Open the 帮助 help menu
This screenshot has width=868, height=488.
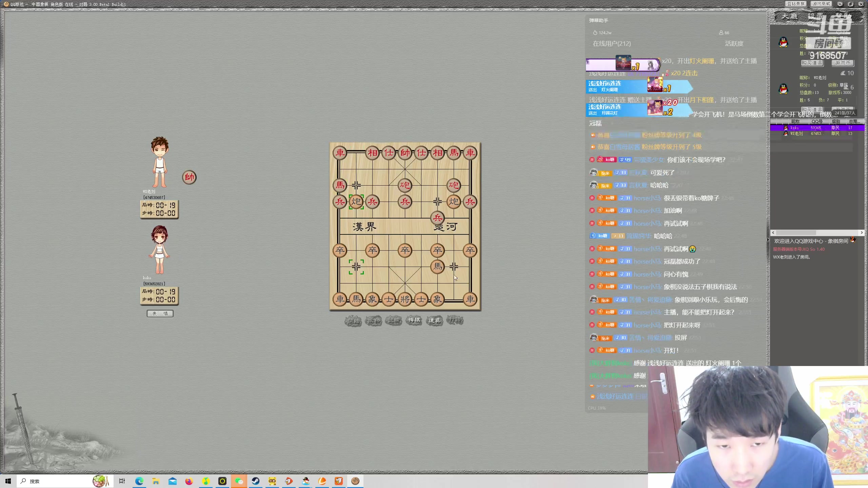(843, 16)
